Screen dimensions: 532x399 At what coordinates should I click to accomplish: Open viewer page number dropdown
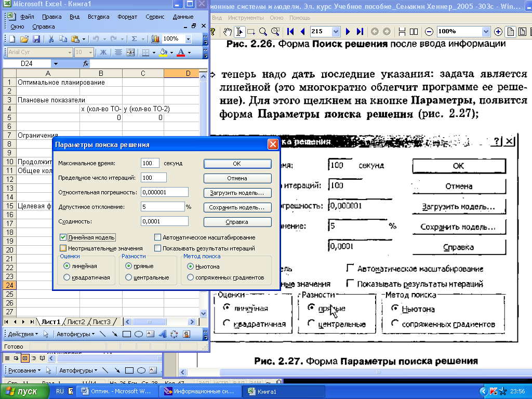(336, 32)
